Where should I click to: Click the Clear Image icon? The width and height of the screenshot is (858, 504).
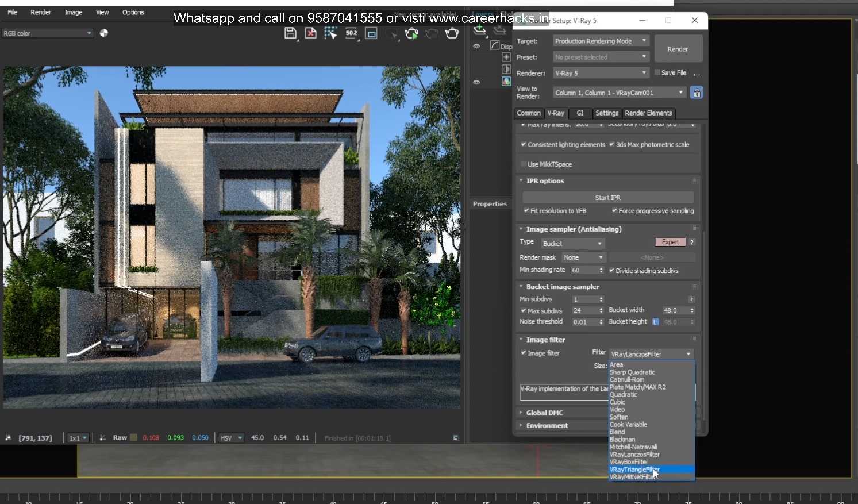311,33
